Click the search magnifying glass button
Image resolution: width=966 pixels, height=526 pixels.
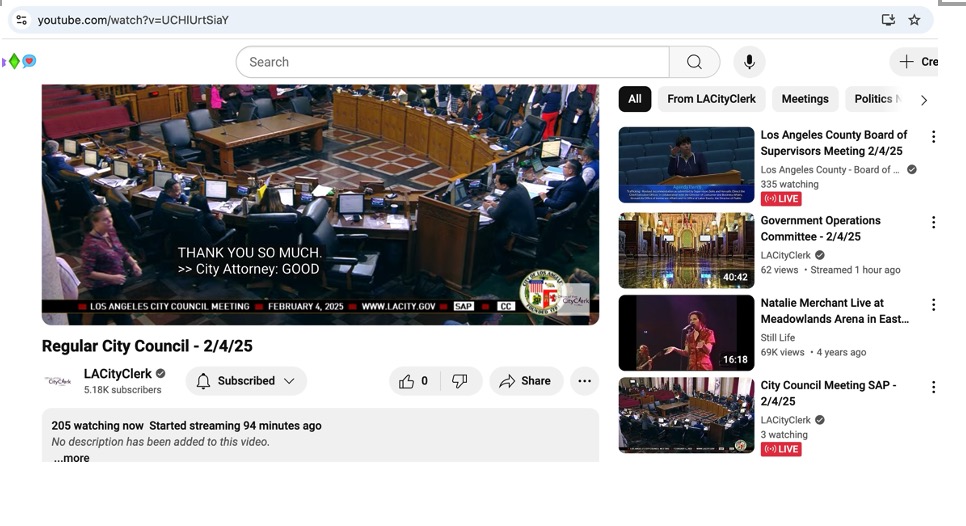tap(694, 62)
